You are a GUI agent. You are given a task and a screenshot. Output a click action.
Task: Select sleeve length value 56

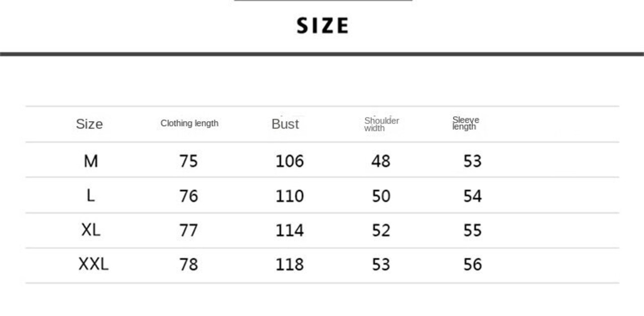click(472, 264)
